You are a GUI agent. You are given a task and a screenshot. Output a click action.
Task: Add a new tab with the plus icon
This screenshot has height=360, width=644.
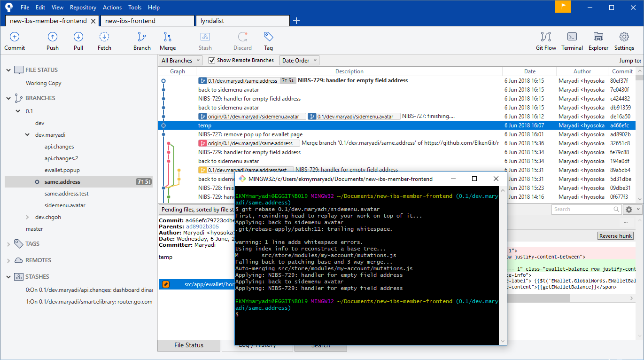point(296,21)
